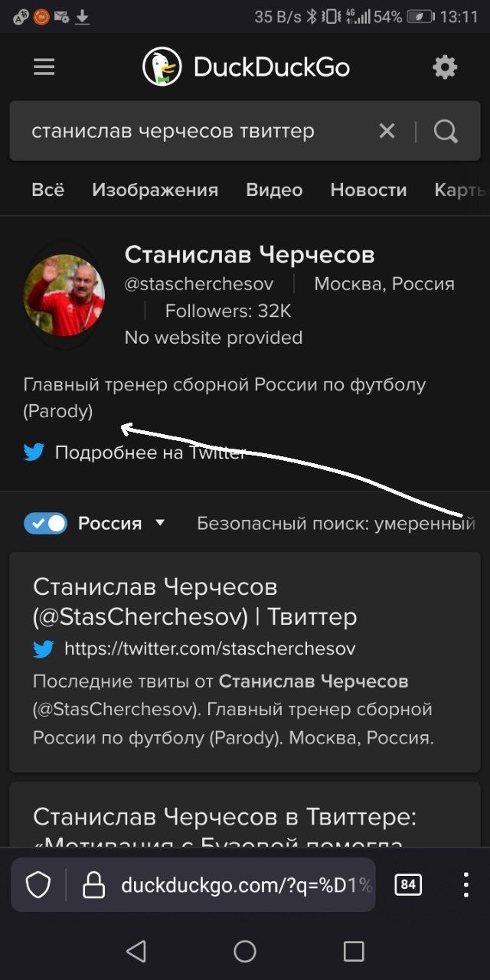Open Станислав Черчесов (@StasCherchesov) Твиттер result
Screen dimensions: 490x980
195,602
